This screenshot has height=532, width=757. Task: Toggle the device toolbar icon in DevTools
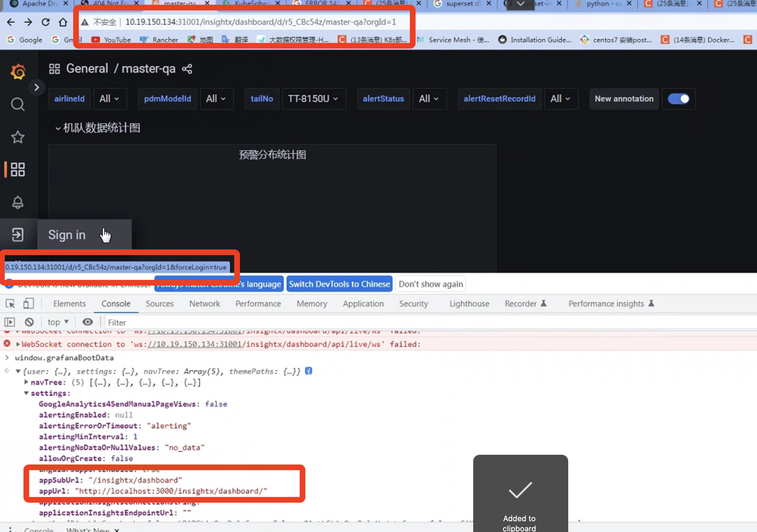pos(29,304)
